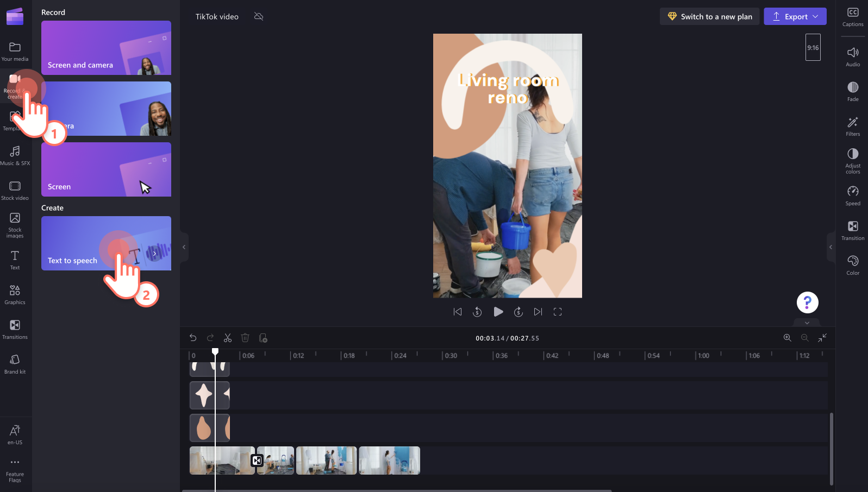Skip to the start of the video
Image resolution: width=868 pixels, height=492 pixels.
coord(458,312)
